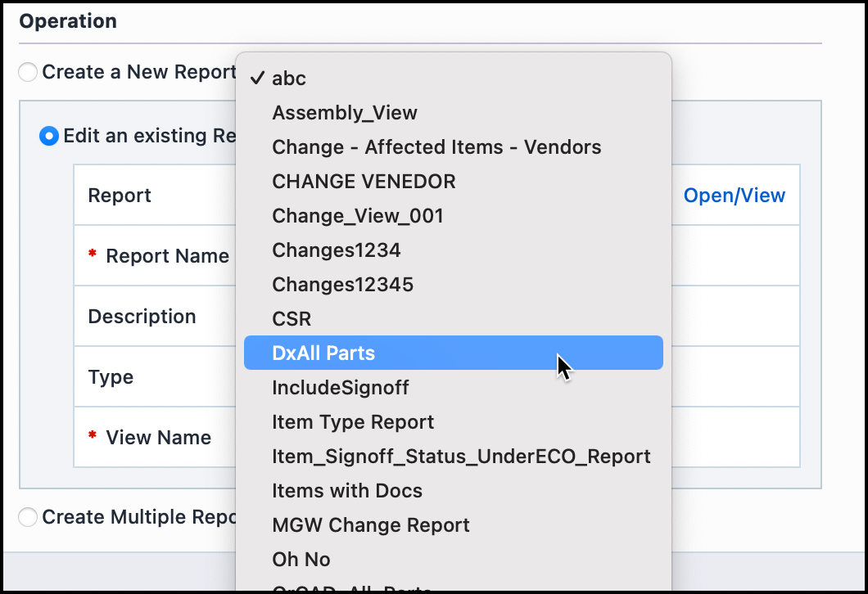Select Item_Signoff_Status_UnderECO_Report
Screen dimensions: 868x594
(462, 456)
